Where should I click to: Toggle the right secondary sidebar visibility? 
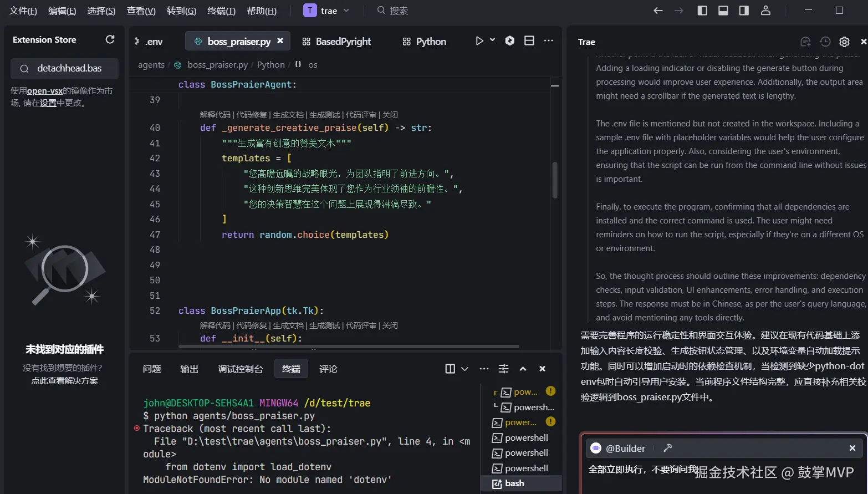click(x=744, y=11)
